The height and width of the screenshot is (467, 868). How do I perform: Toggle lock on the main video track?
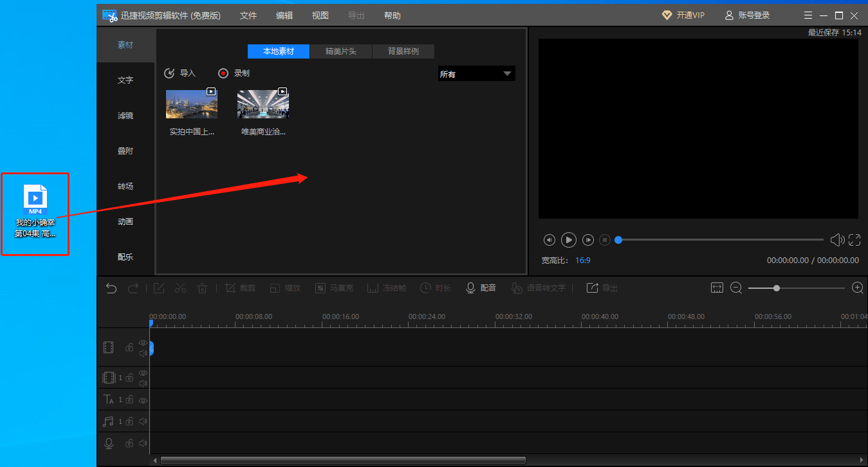coord(129,348)
